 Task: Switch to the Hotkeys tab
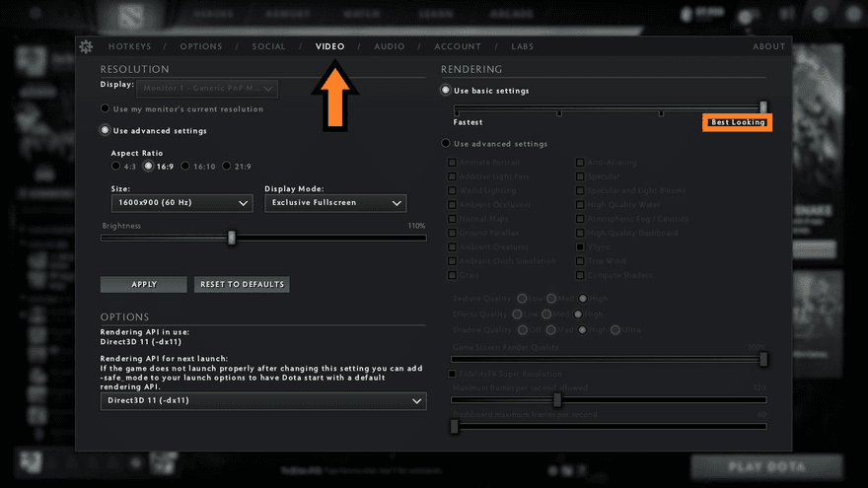[x=130, y=46]
